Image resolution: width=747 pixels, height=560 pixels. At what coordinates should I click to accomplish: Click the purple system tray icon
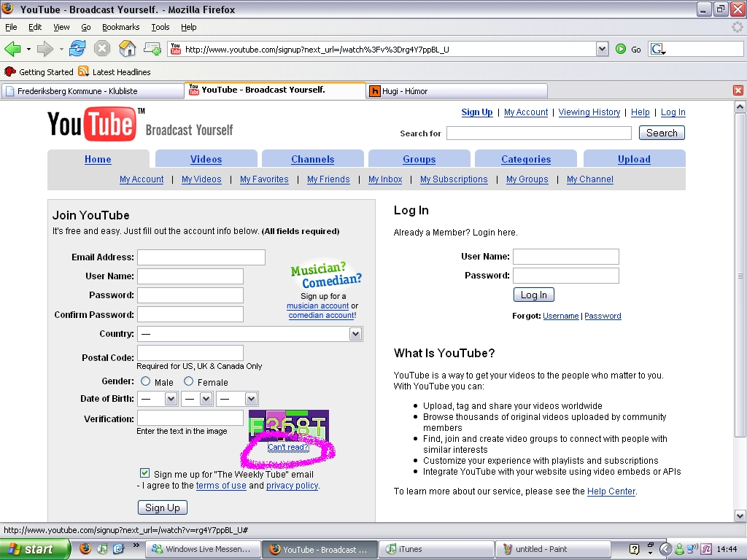click(706, 550)
